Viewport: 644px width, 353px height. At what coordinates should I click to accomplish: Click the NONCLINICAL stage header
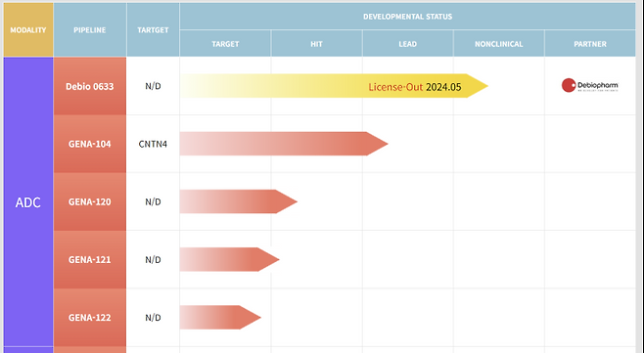(x=498, y=43)
